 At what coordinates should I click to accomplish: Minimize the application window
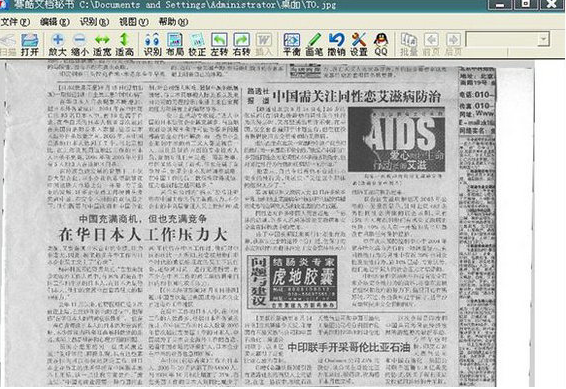[500, 4]
